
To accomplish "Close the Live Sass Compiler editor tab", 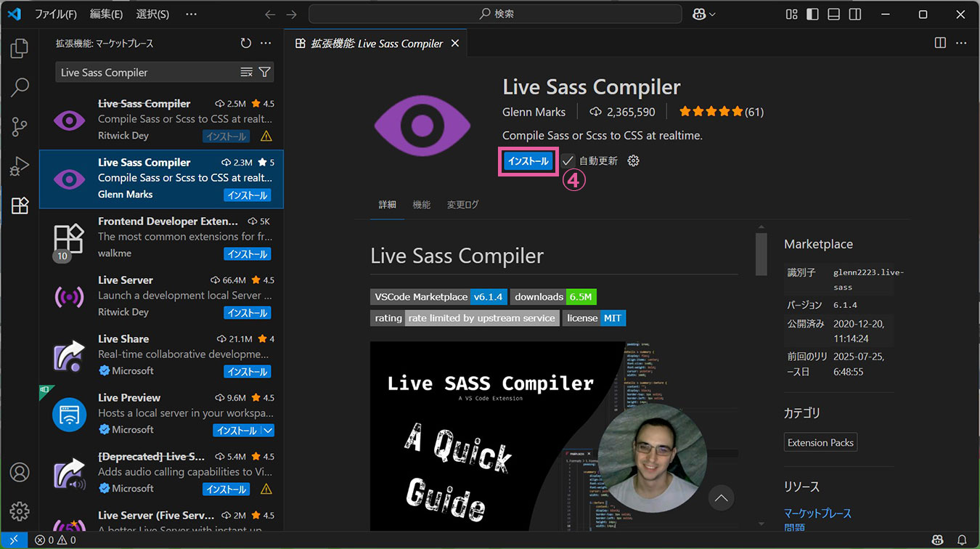I will pos(455,44).
